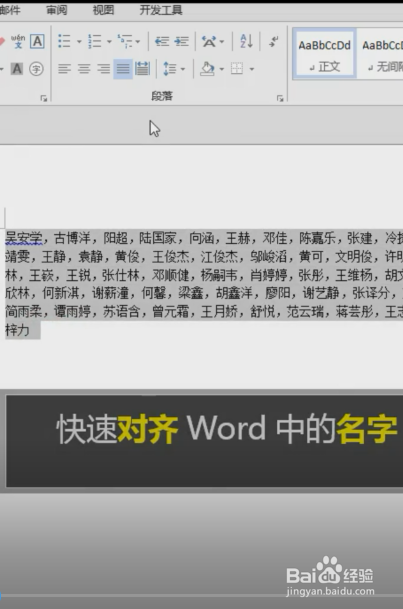
Task: Click the bullet list icon
Action: [64, 41]
